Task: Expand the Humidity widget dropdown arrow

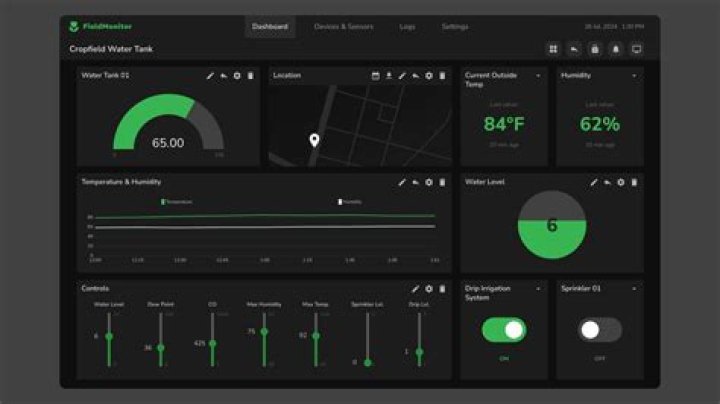Action: coord(634,76)
